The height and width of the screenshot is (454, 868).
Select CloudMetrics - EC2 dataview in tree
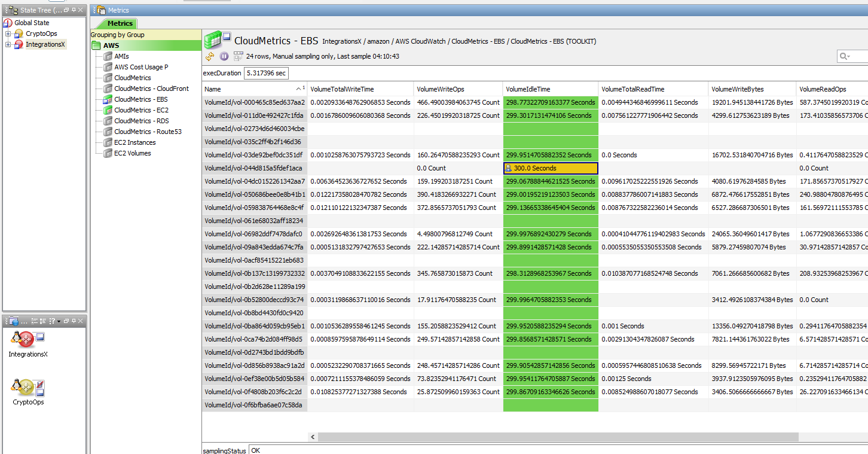click(141, 110)
